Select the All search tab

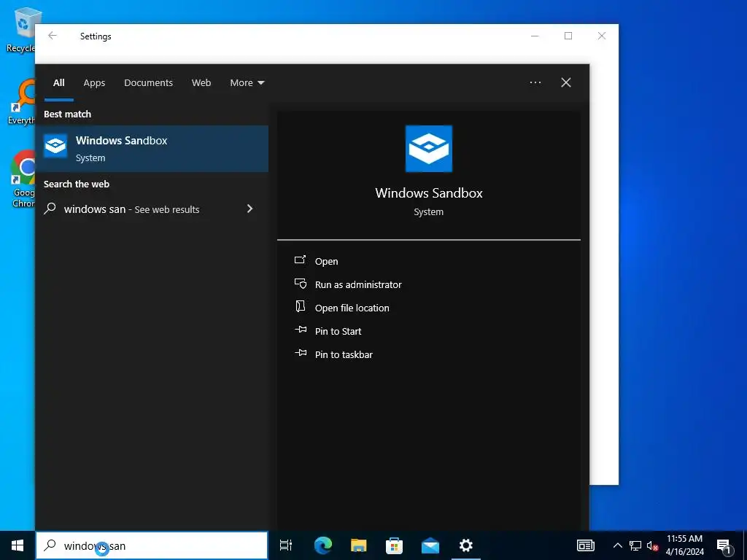pyautogui.click(x=58, y=83)
